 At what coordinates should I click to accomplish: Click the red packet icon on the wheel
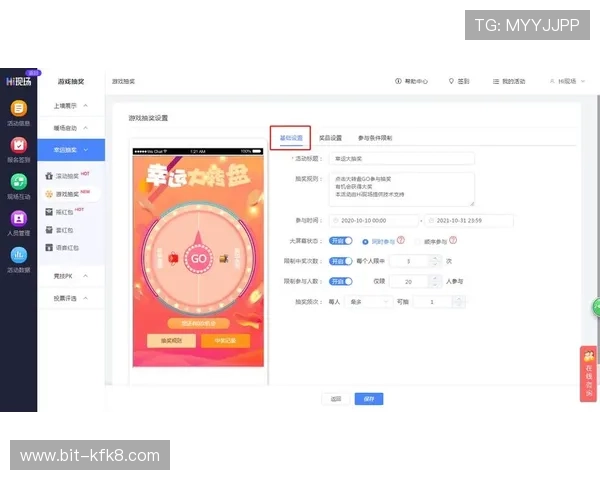pyautogui.click(x=173, y=259)
